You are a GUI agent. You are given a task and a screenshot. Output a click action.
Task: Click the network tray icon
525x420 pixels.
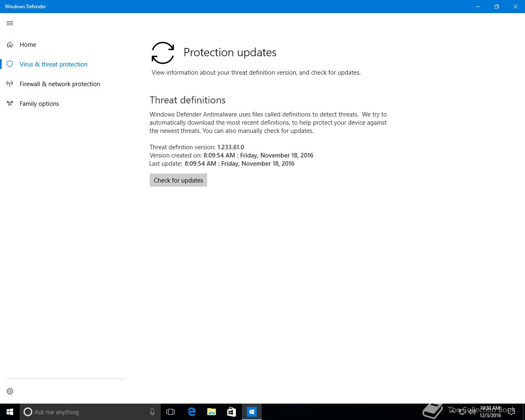click(x=462, y=412)
